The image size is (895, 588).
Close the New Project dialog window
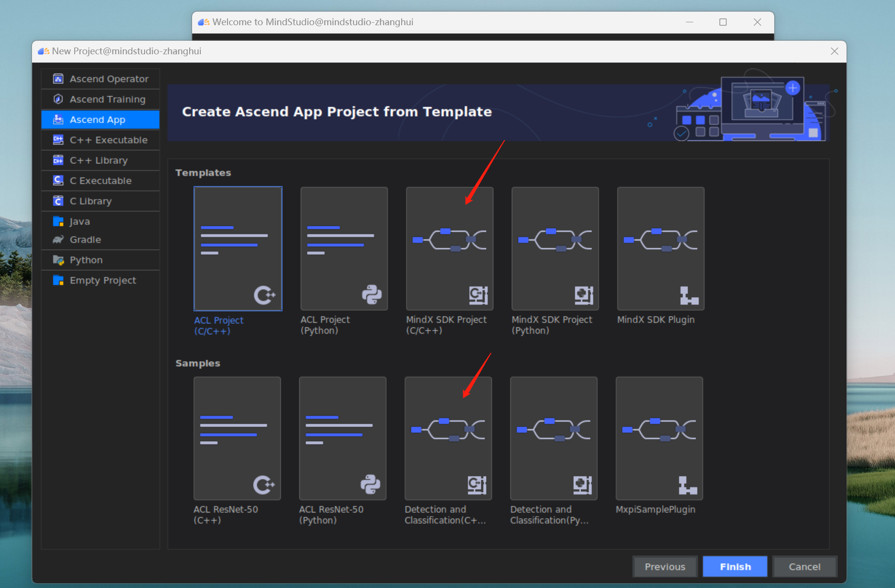pyautogui.click(x=834, y=51)
